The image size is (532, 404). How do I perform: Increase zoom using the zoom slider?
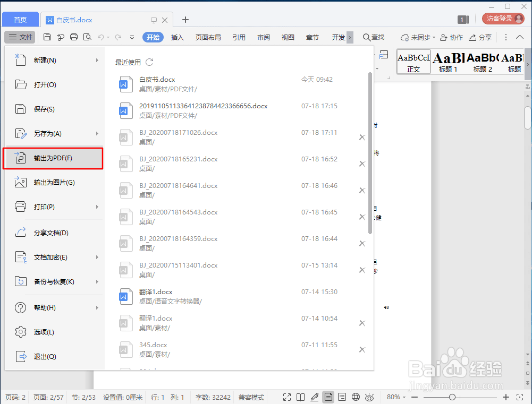(x=506, y=397)
